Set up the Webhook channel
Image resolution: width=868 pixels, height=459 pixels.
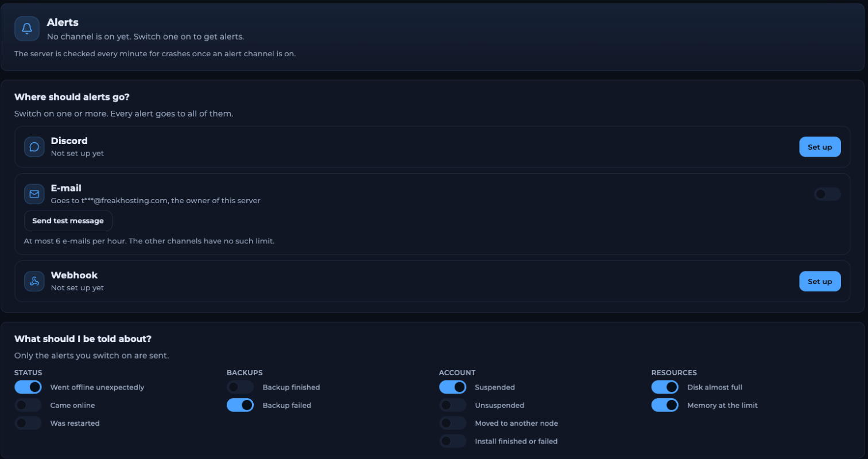(820, 281)
